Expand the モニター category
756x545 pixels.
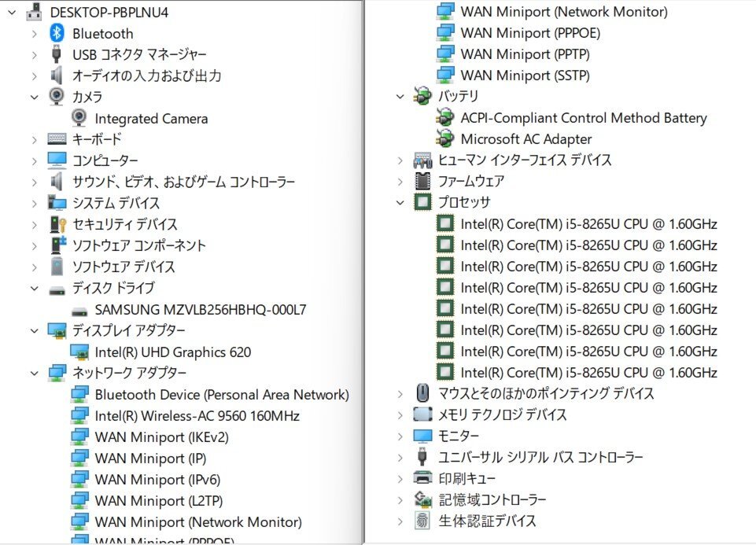400,436
